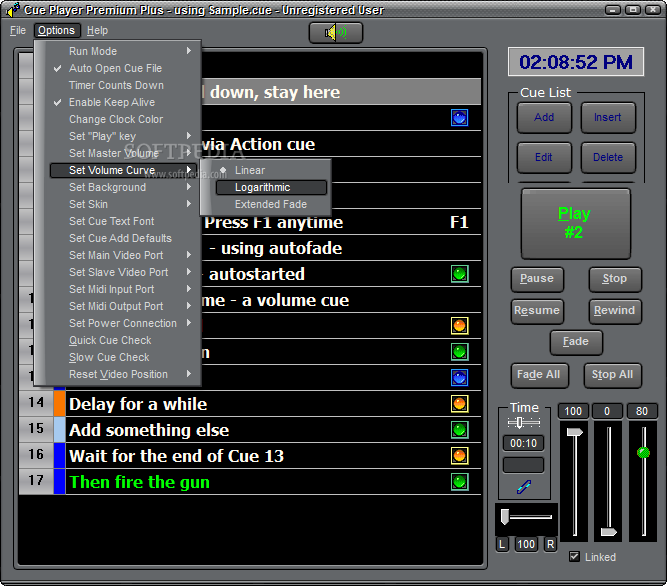
Task: Click orange icon on 'Wait for the end of Cue 13'
Action: click(x=459, y=455)
